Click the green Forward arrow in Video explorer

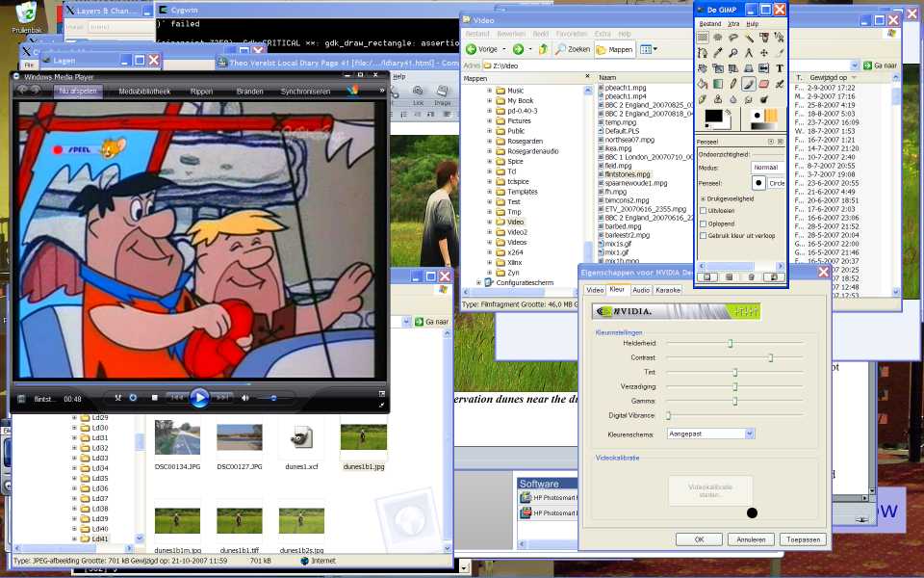tap(518, 49)
